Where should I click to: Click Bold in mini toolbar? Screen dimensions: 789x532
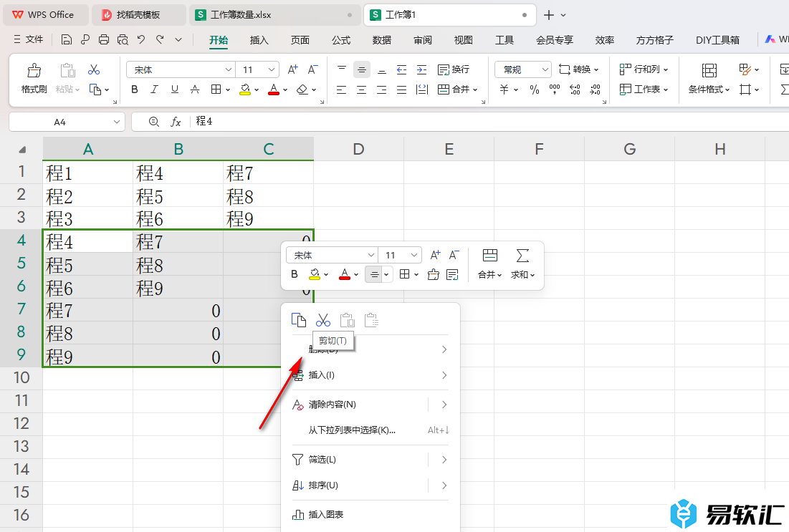(295, 274)
